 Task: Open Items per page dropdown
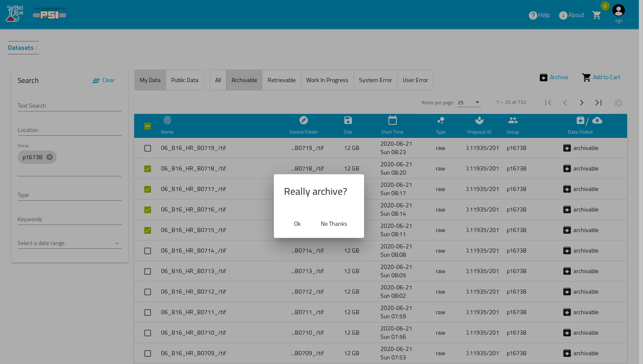coord(469,103)
